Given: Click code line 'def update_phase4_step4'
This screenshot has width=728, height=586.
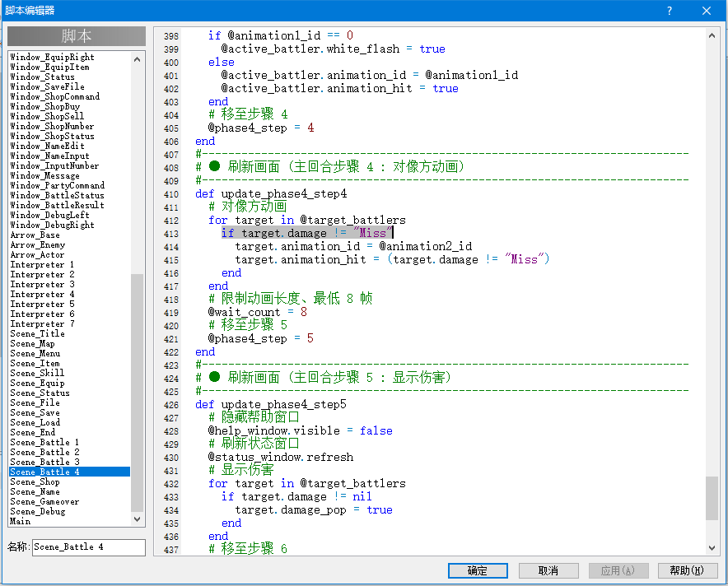Looking at the screenshot, I should pyautogui.click(x=271, y=194).
